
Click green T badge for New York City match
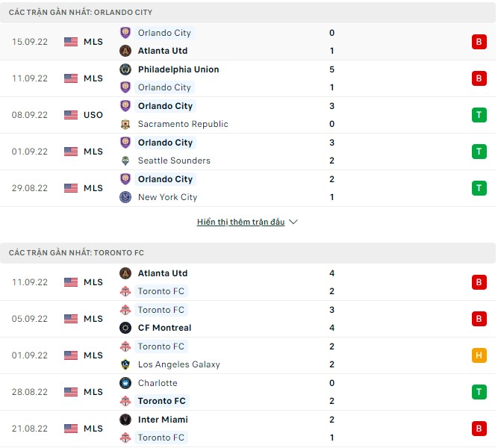pyautogui.click(x=478, y=188)
